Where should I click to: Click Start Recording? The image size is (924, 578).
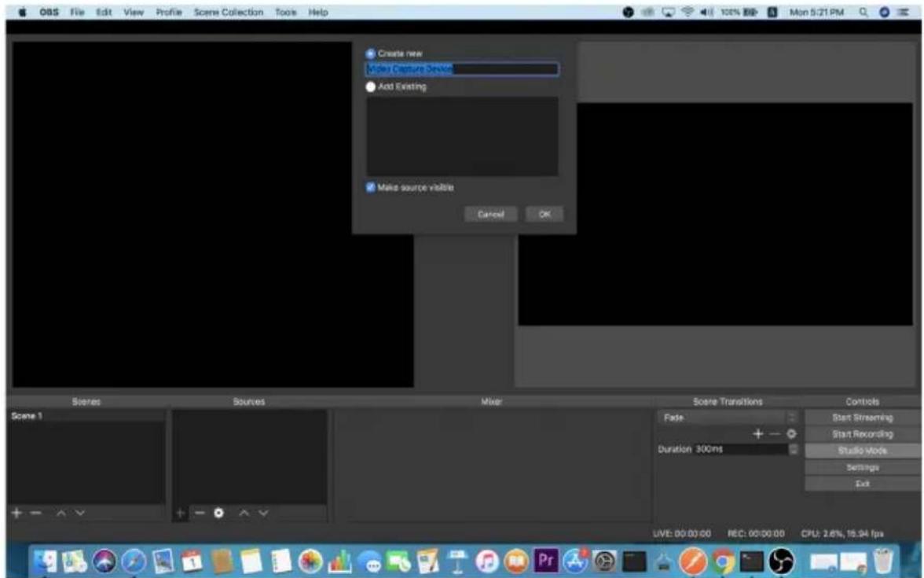862,434
